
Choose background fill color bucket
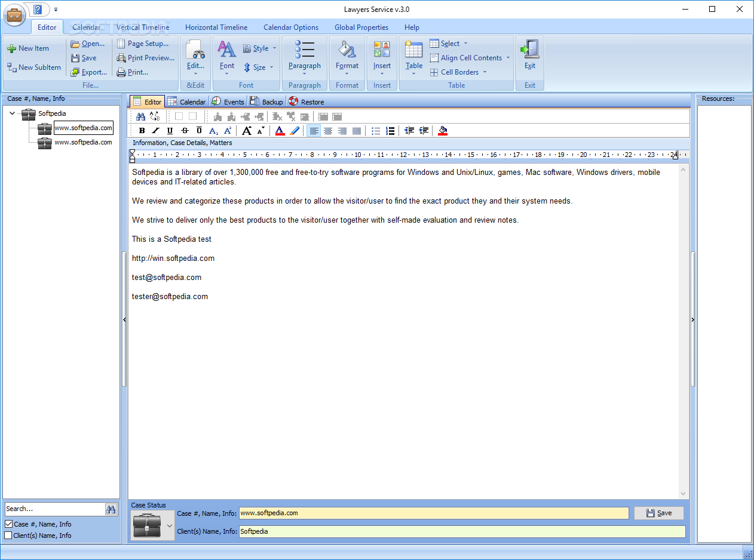[443, 131]
